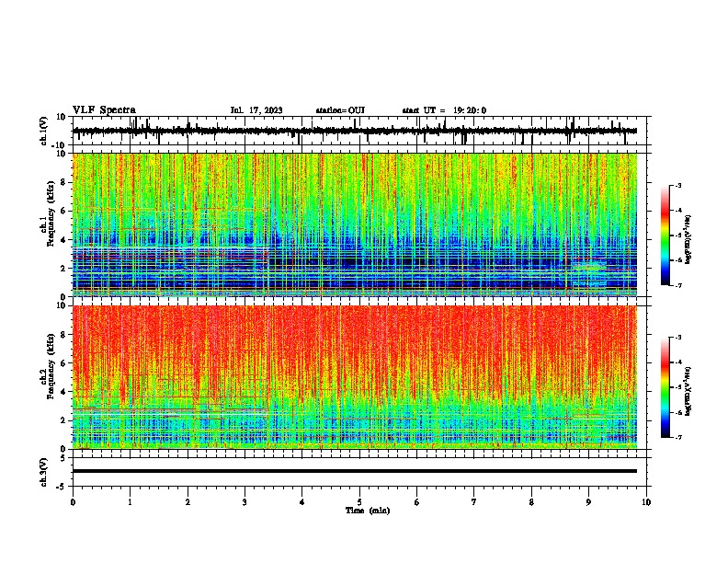
Task: Click the 8 kHz tick on ch.1 spectrogram
Action: [64, 182]
